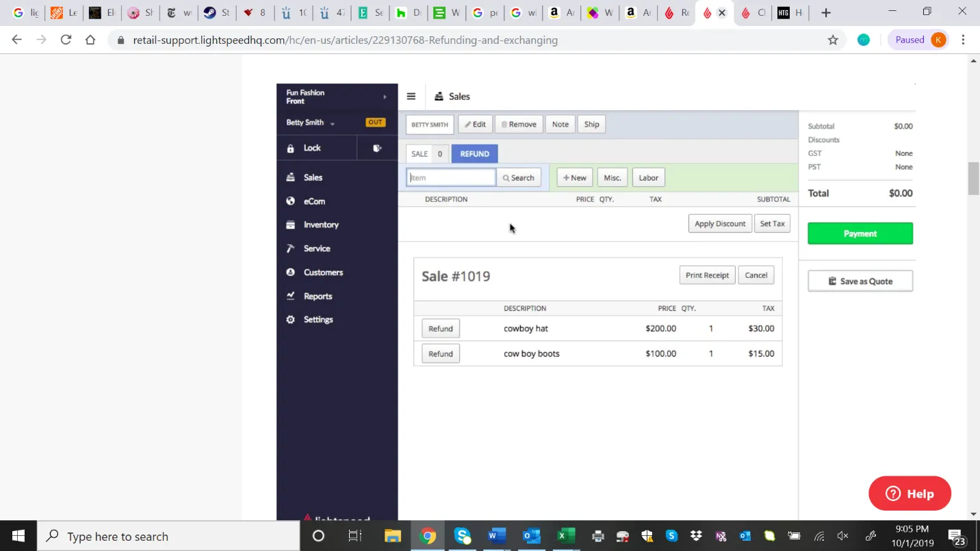Click the Edit customer button
The width and height of the screenshot is (980, 551).
(x=475, y=125)
